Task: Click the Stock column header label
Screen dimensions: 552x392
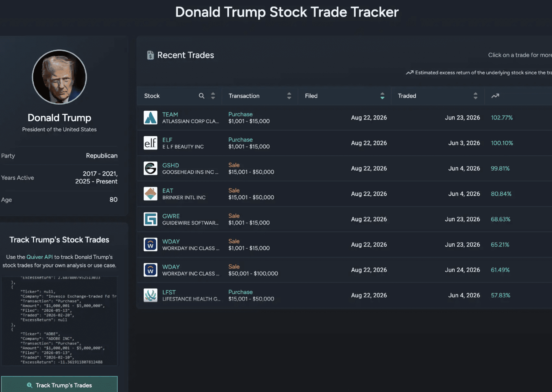Action: 152,96
